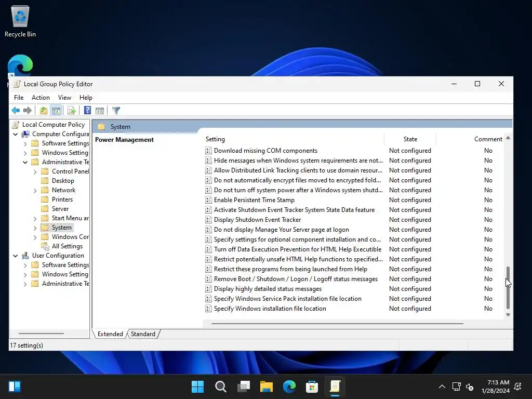Click policy icon beside Display highly detailed status messages
532x399 pixels.
(209, 289)
